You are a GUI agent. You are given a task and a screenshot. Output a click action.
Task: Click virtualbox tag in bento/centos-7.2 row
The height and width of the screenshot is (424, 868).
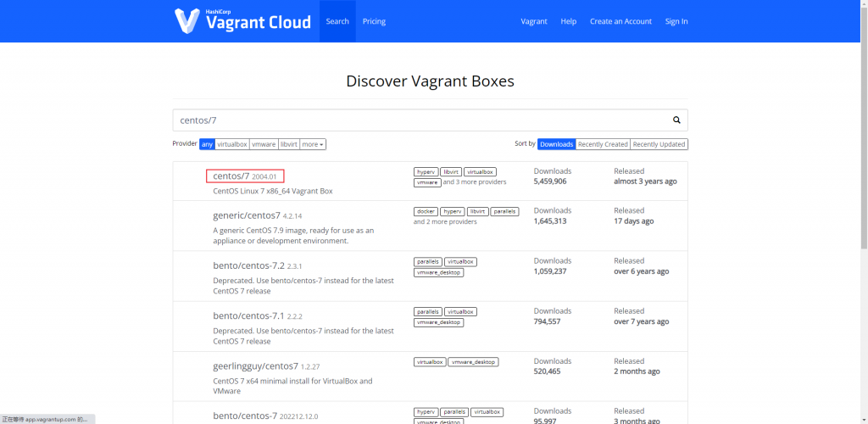pos(460,261)
